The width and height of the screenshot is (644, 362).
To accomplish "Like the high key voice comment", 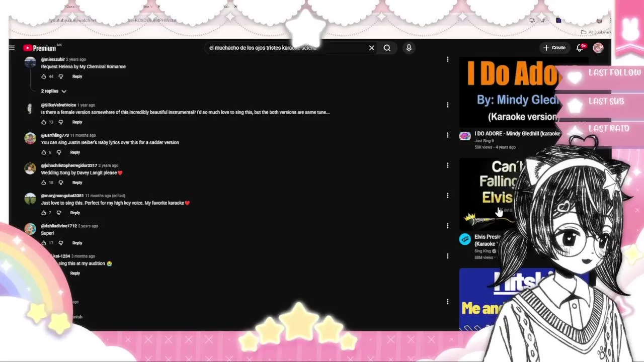I will coord(44,213).
